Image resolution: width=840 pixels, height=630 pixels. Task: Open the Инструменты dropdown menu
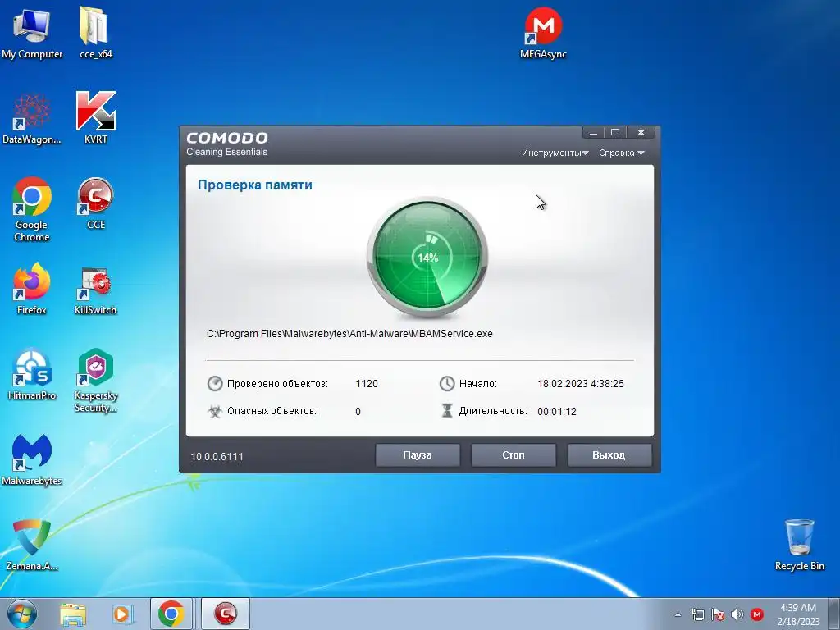tap(555, 153)
